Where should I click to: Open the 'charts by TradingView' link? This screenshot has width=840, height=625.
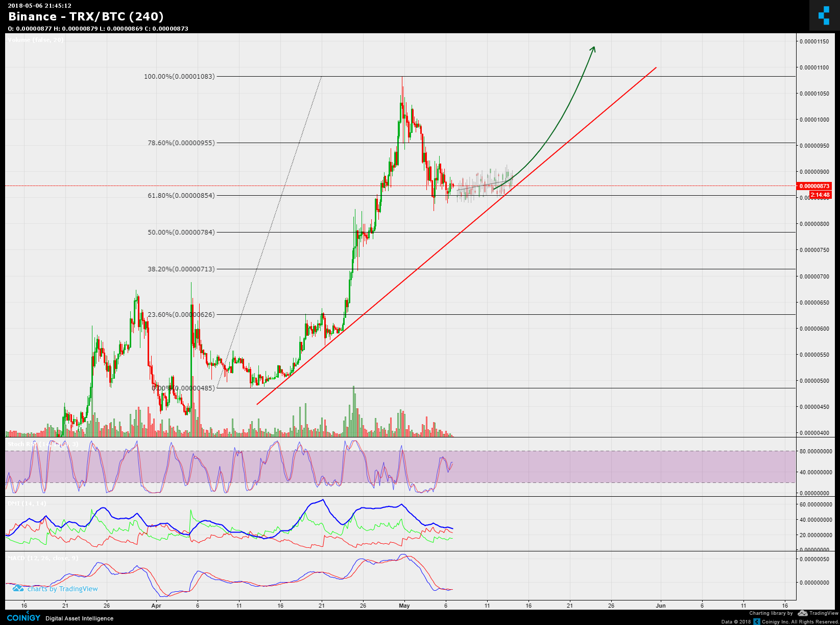click(62, 589)
